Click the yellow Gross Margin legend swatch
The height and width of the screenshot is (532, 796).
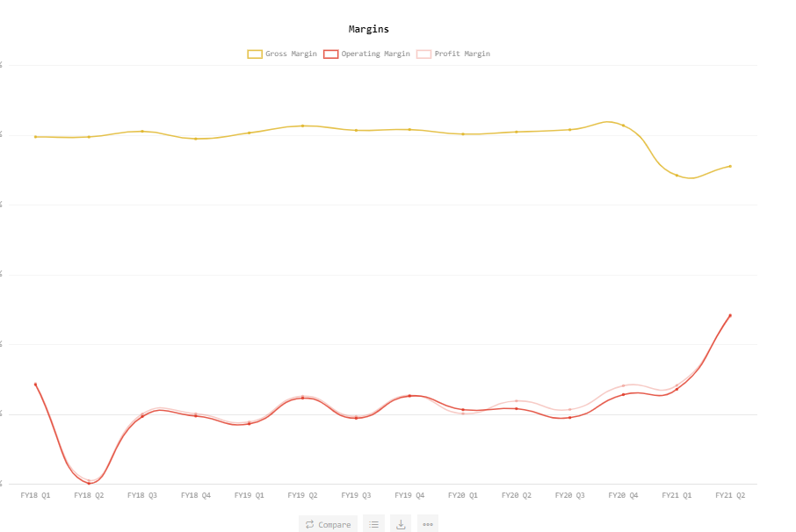click(x=255, y=54)
